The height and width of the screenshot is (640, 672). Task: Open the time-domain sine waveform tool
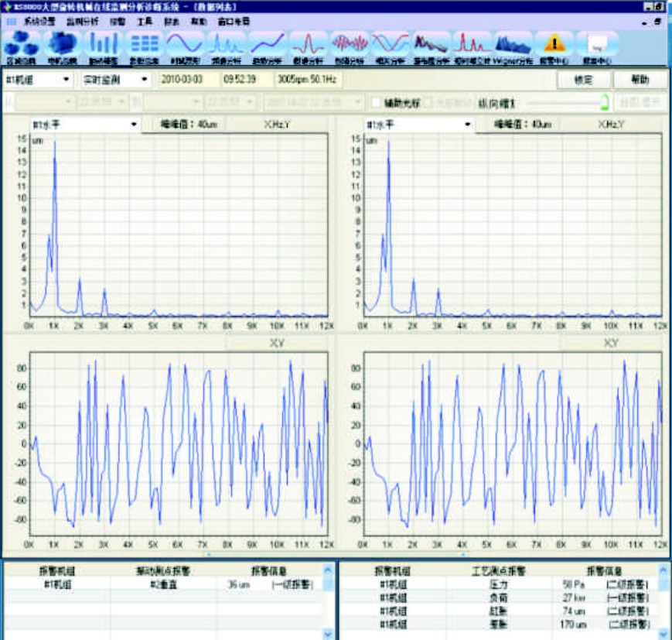click(x=185, y=45)
